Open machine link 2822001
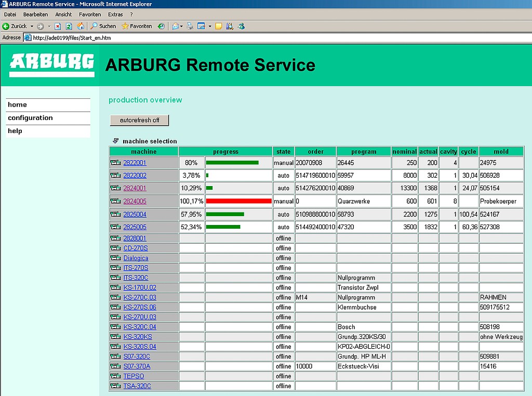 (135, 163)
